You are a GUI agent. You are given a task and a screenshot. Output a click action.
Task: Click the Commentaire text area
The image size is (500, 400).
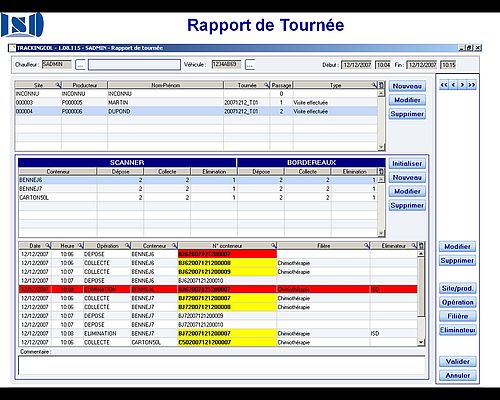tap(222, 366)
